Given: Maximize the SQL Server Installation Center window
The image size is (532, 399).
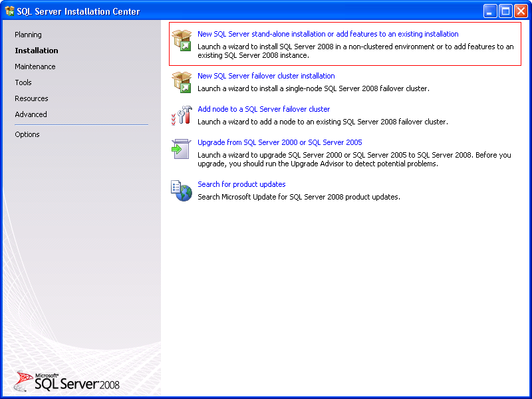Looking at the screenshot, I should (x=505, y=11).
